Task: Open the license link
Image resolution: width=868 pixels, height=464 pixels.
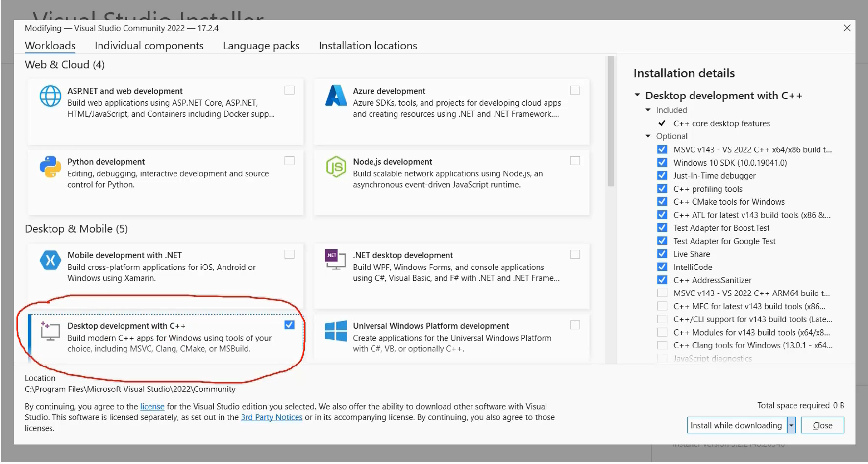Action: pyautogui.click(x=152, y=406)
